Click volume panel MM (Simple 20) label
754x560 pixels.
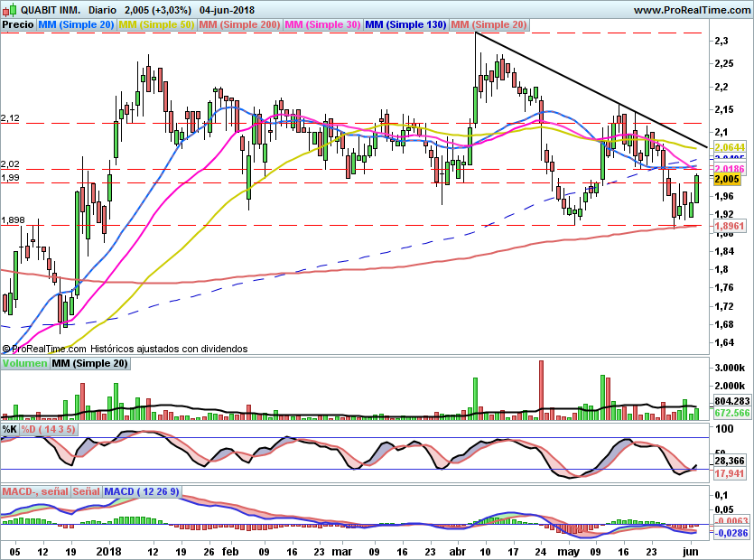90,363
